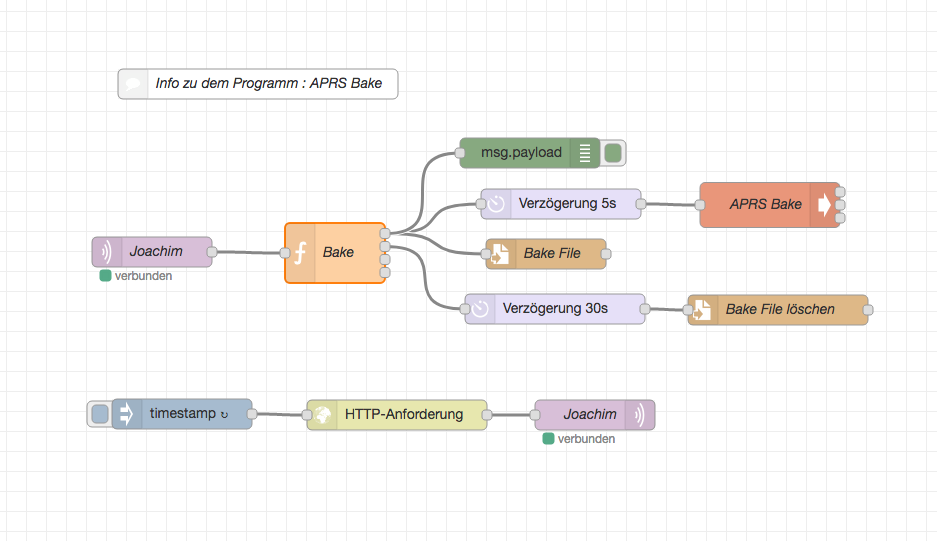Toggle the msg.payload debug output button

coord(613,153)
